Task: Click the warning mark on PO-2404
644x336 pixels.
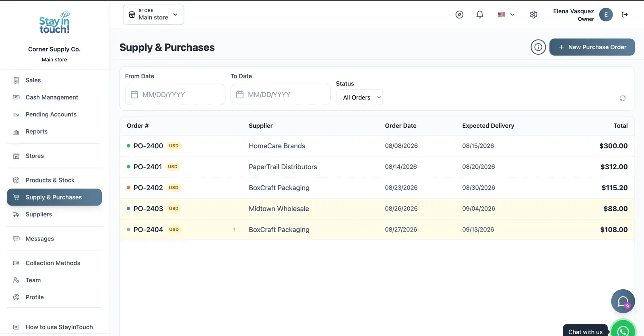Action: pos(234,230)
